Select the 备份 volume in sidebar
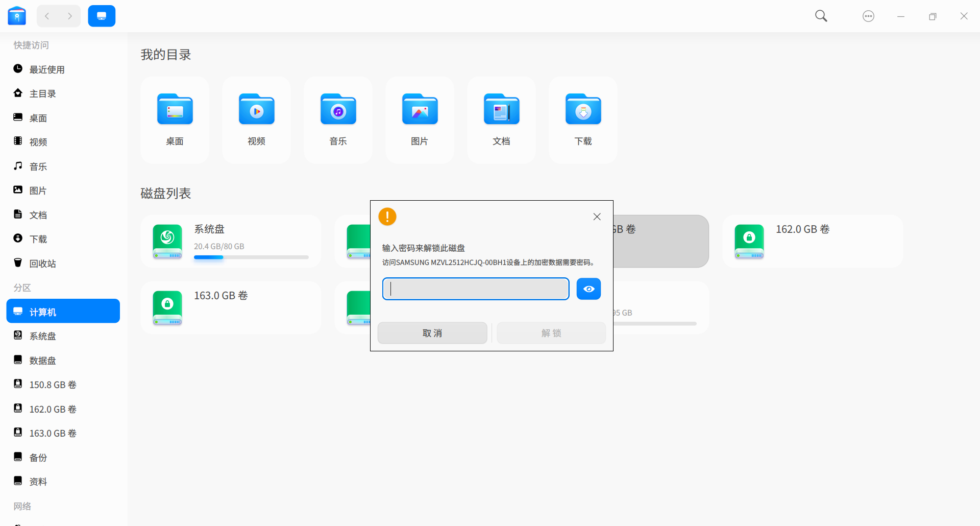Viewport: 980px width, 526px height. point(38,457)
